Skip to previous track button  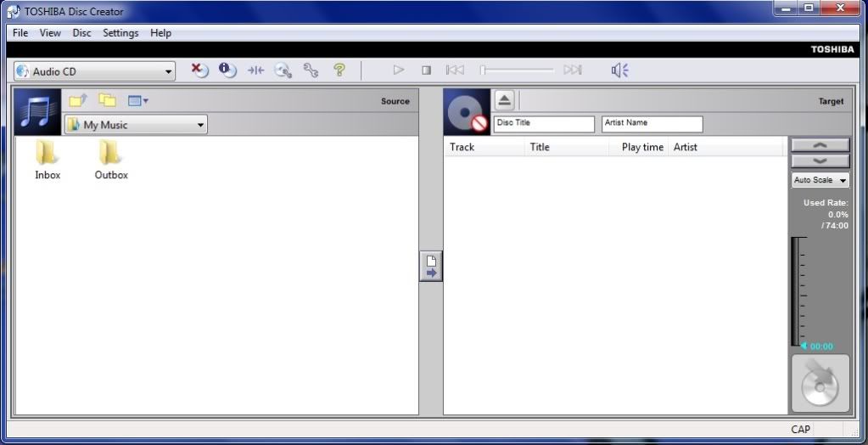tap(455, 70)
